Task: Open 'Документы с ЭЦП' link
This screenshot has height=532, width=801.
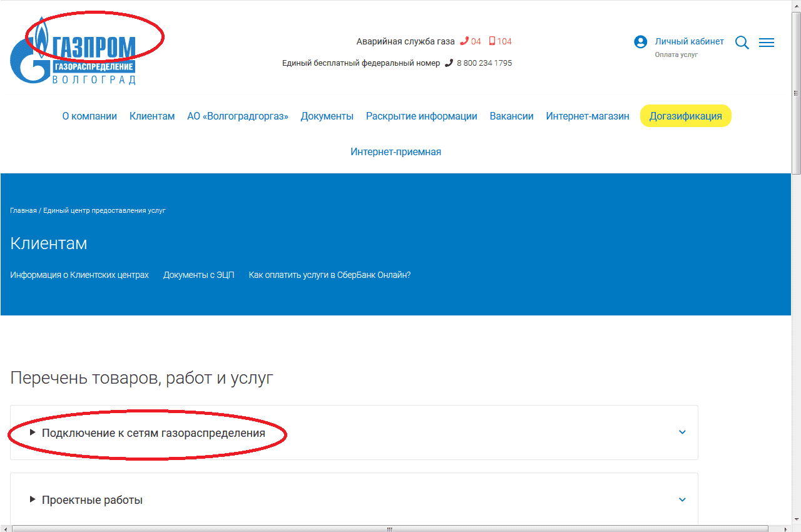Action: pos(198,275)
